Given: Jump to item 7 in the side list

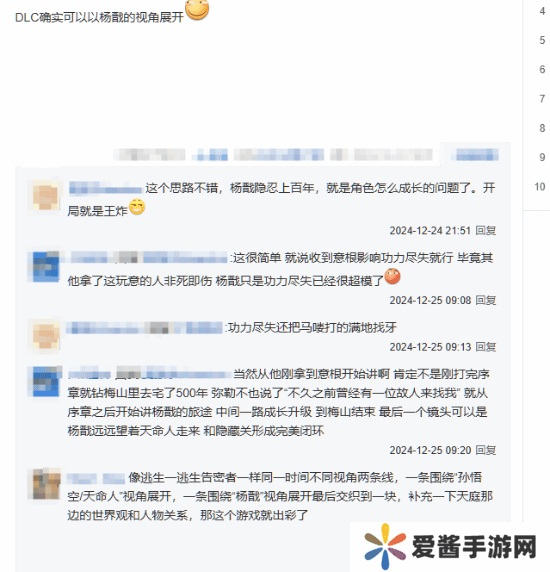Looking at the screenshot, I should point(542,99).
